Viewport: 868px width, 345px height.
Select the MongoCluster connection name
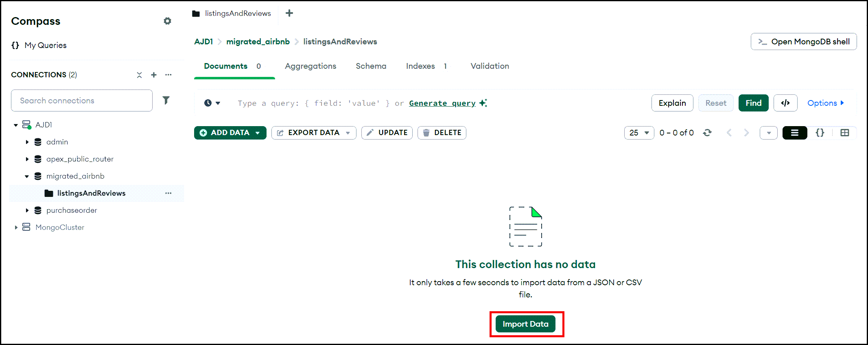tap(60, 227)
